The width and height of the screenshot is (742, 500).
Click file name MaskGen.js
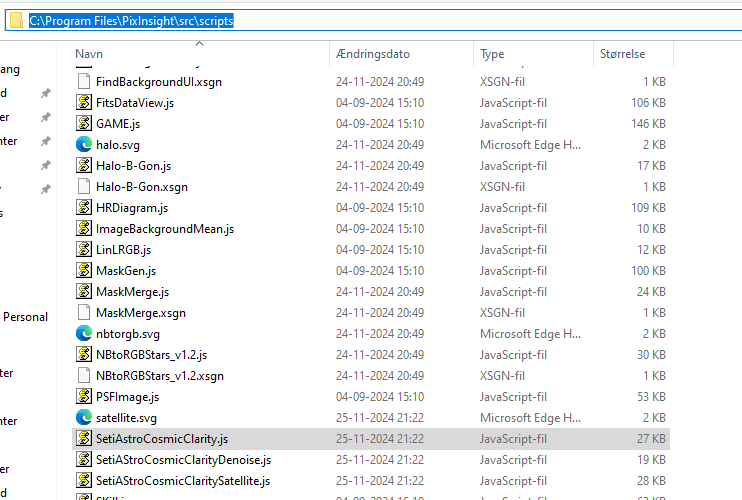(x=126, y=271)
